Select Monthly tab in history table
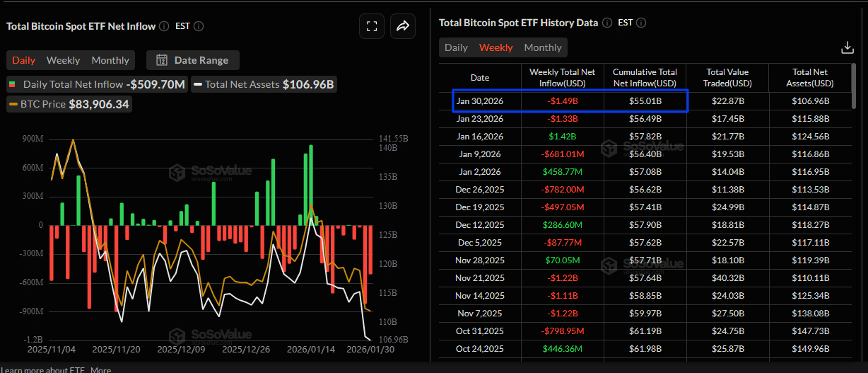This screenshot has height=373, width=868. (x=543, y=47)
